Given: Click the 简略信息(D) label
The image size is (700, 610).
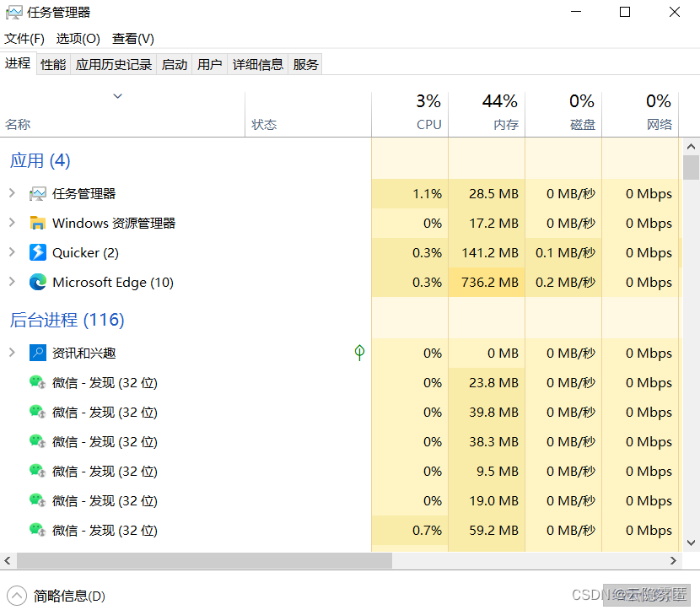Looking at the screenshot, I should coord(69,596).
